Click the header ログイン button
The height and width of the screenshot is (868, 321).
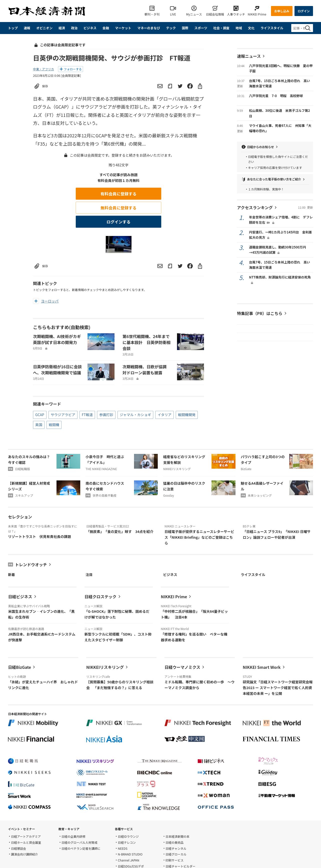pos(303,11)
